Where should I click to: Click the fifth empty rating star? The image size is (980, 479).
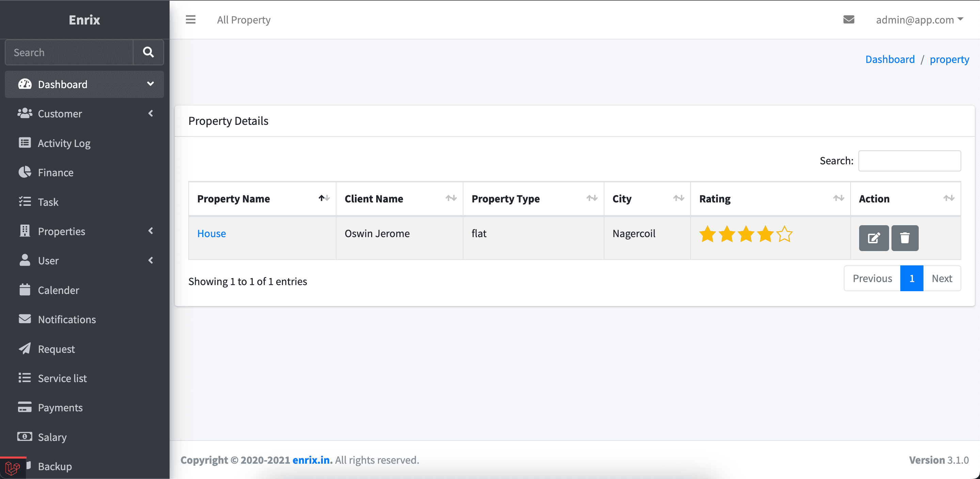[785, 234]
